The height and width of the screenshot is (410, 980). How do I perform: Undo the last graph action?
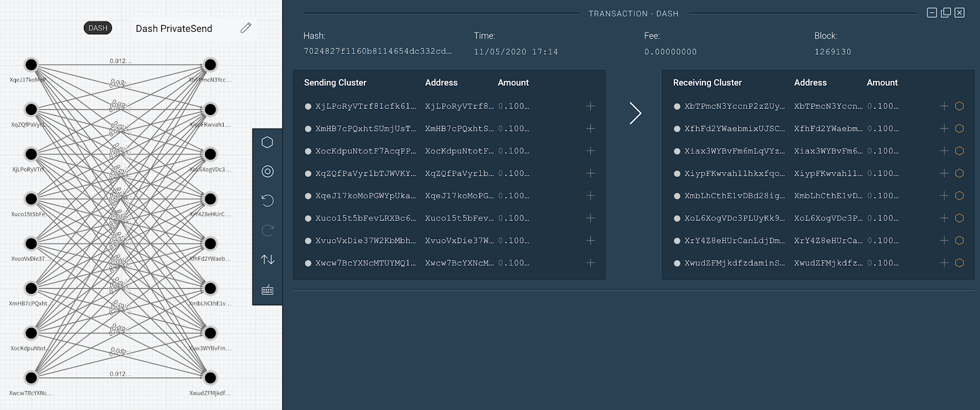[x=267, y=201]
